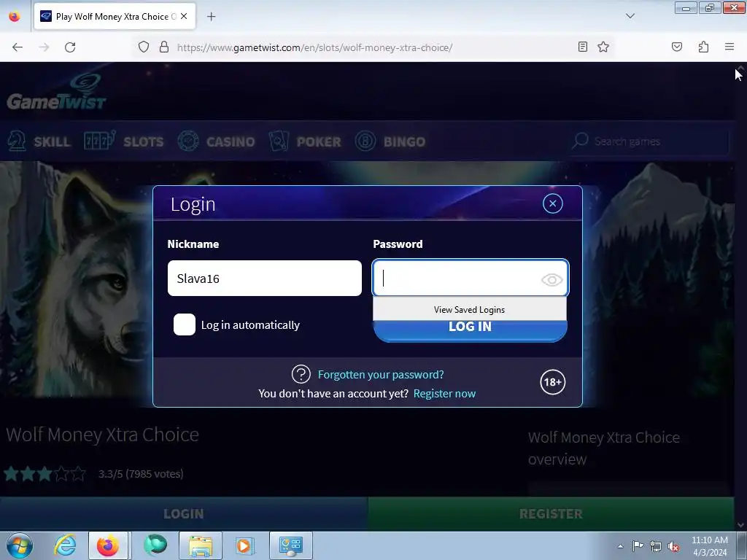Open the clock showing 11:10 AM
Viewport: 747px width, 560px height.
[709, 546]
